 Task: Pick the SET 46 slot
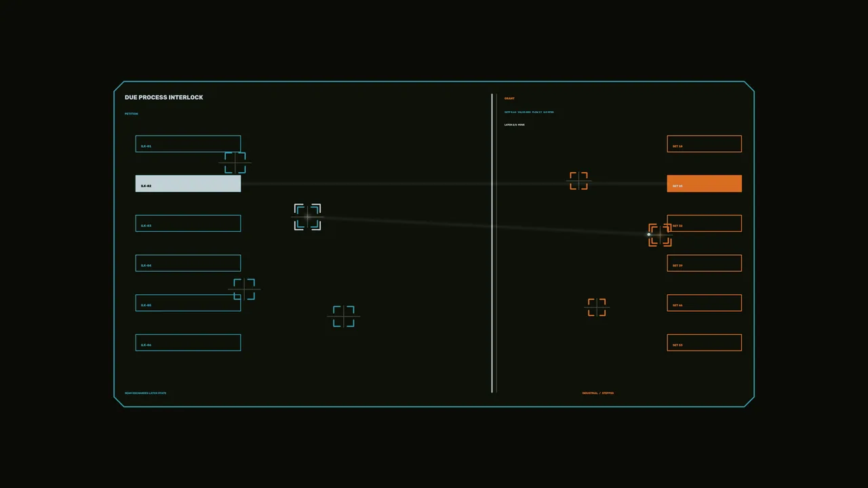[x=704, y=303]
